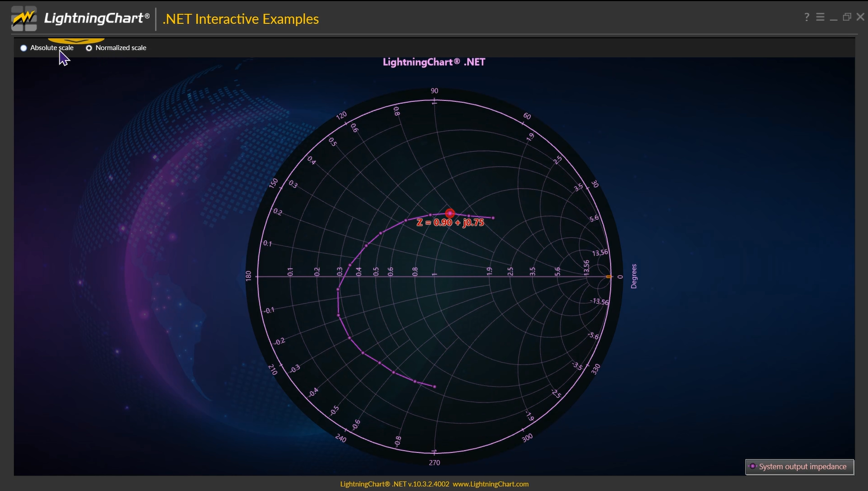Screen dimensions: 868x491
Task: Click the 270 degree label below chart
Action: pyautogui.click(x=434, y=463)
